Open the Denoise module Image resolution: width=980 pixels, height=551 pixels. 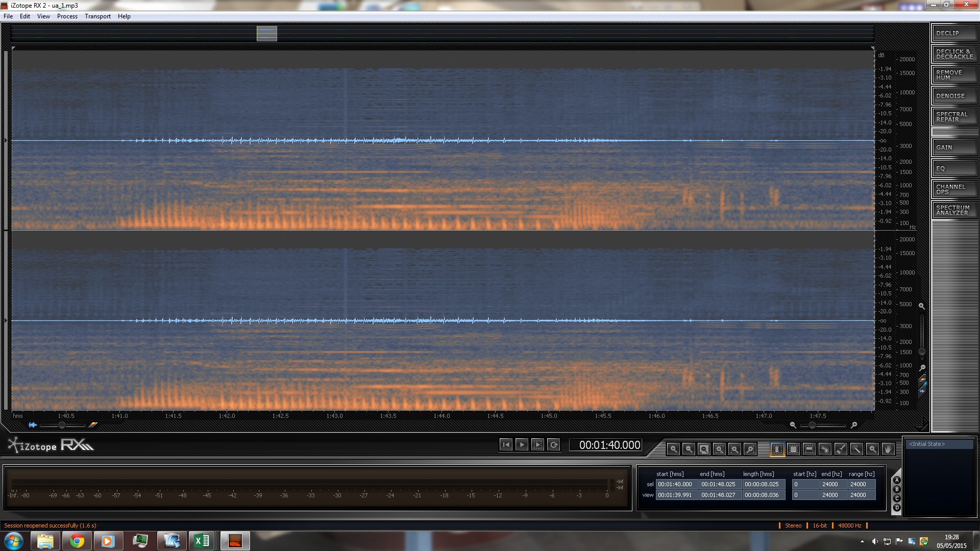tap(954, 96)
